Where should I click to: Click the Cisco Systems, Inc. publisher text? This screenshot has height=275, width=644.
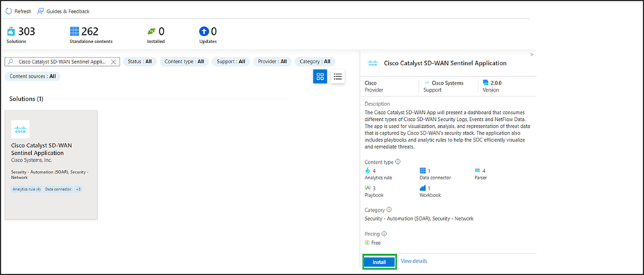coord(31,160)
